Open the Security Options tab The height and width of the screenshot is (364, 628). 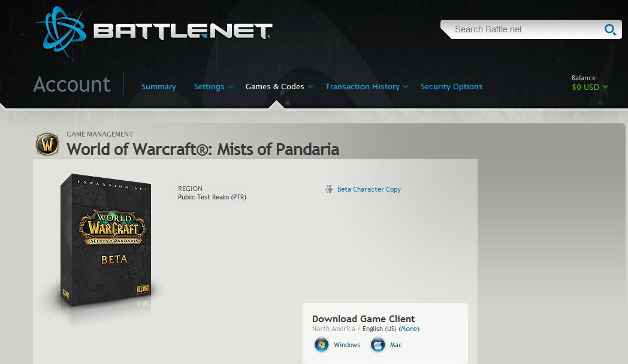[451, 86]
